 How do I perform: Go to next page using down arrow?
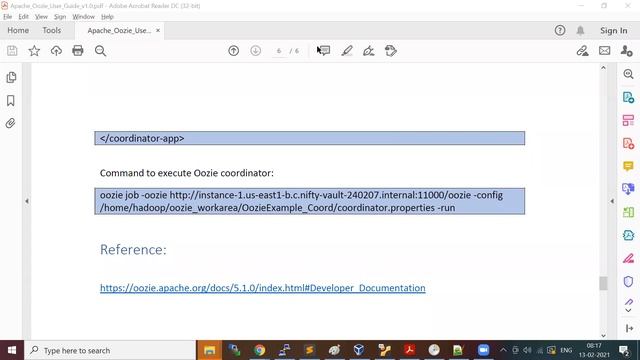(x=256, y=51)
